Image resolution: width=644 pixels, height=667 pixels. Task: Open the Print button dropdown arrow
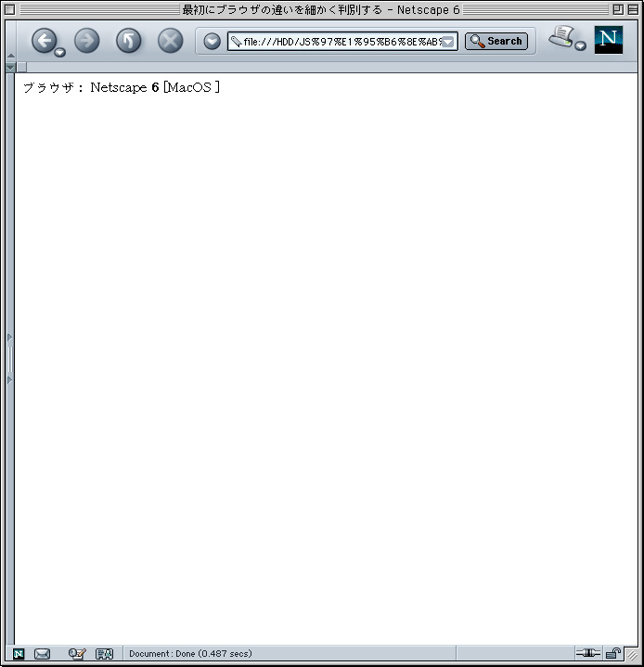(581, 45)
